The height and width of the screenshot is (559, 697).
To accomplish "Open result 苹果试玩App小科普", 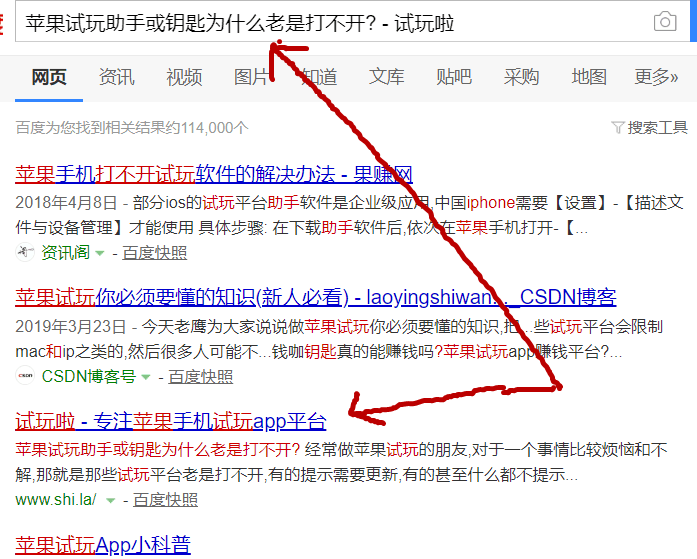I will [x=103, y=544].
